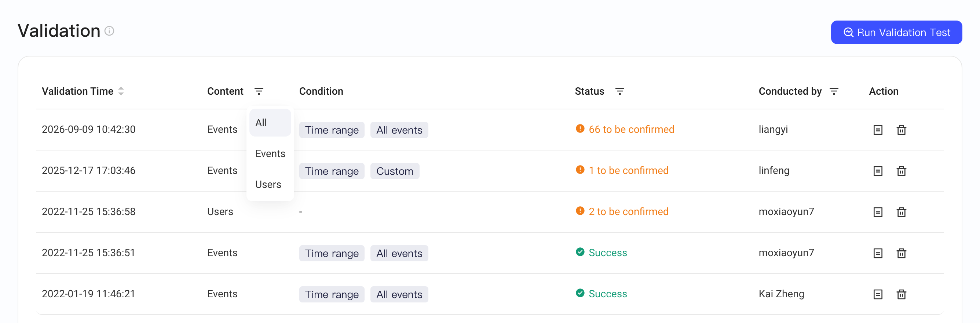Click the Run Validation Test button

coord(896,32)
